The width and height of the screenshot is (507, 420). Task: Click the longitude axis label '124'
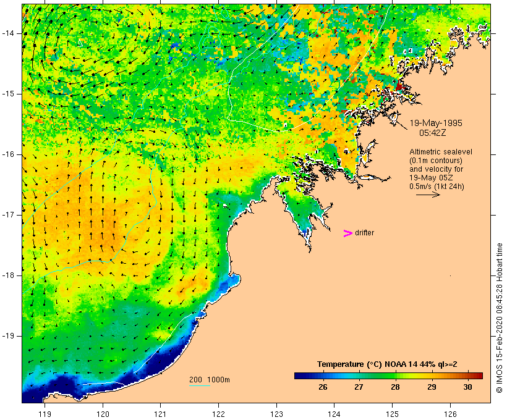pyautogui.click(x=334, y=414)
